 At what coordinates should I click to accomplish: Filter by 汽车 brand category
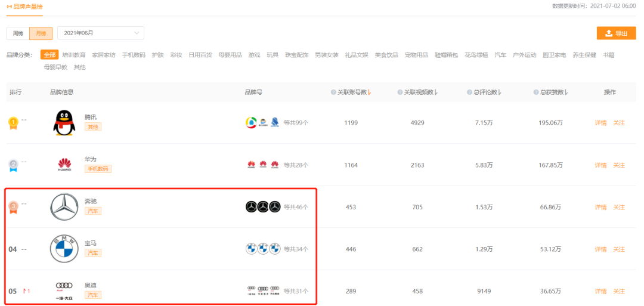click(500, 55)
